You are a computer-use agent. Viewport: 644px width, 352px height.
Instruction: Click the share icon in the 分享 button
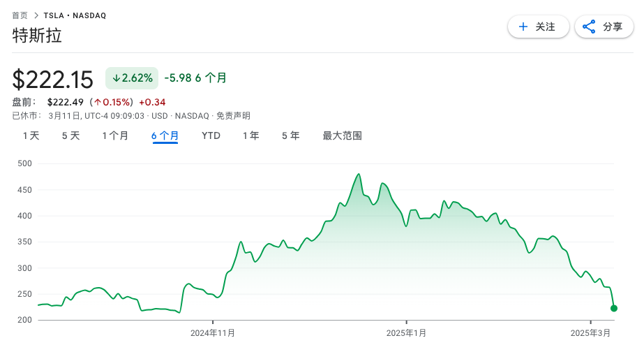(x=589, y=27)
